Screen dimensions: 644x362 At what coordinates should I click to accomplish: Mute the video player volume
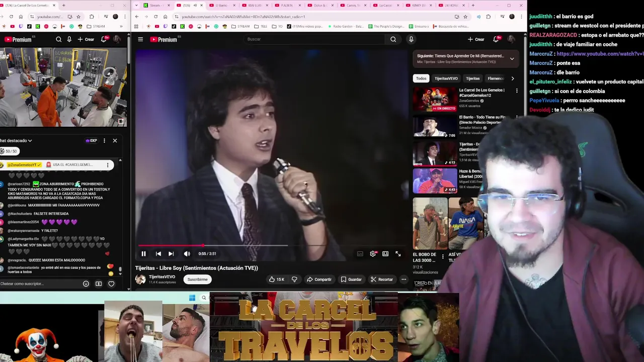[x=187, y=254]
